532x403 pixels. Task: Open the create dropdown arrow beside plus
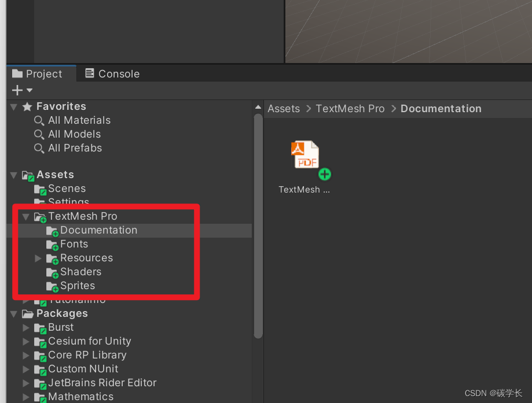(30, 90)
